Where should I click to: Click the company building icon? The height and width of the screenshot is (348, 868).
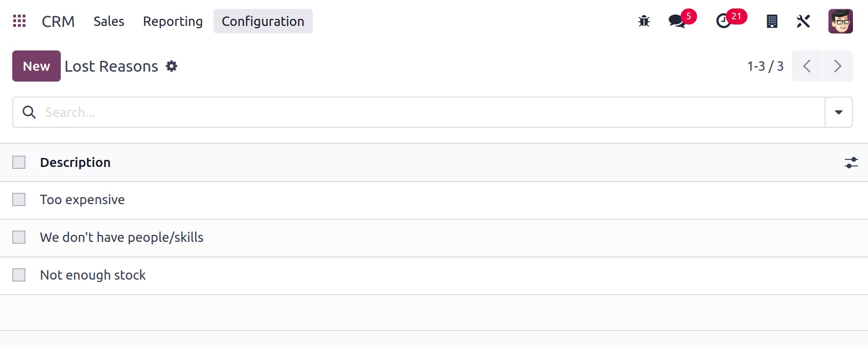772,21
